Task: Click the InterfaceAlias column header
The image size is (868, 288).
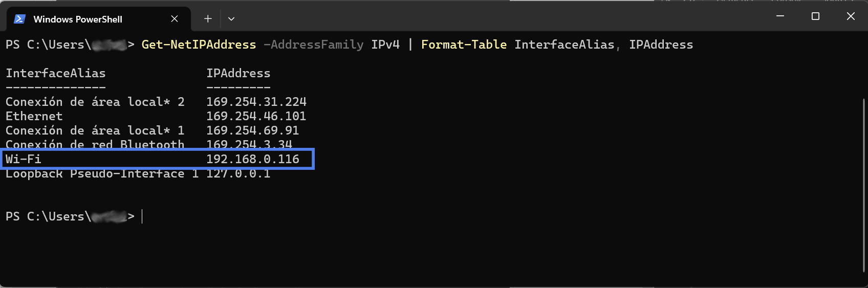Action: point(56,73)
